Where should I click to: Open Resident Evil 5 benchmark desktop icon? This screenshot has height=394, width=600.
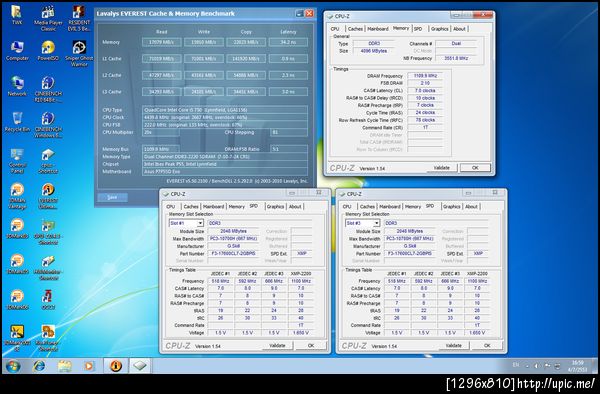[79, 18]
